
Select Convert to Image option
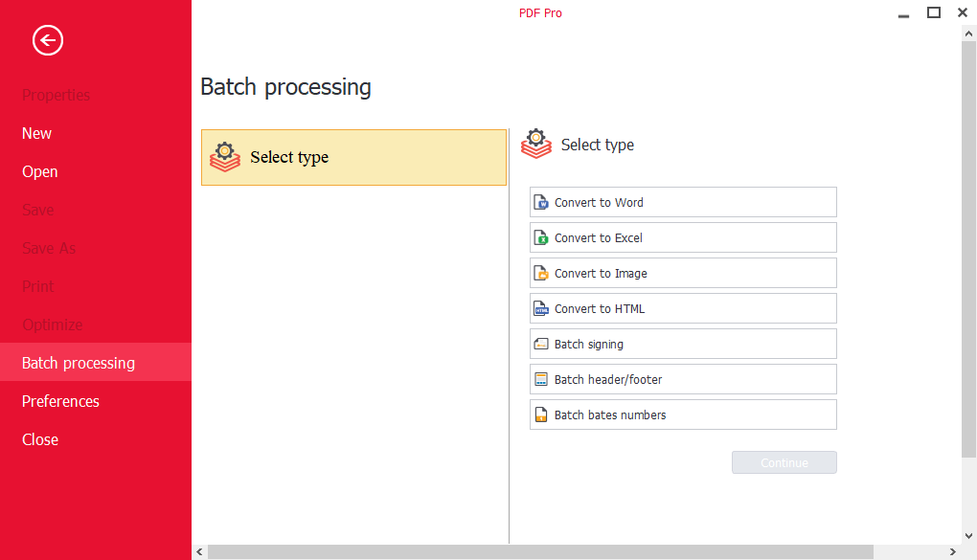(x=683, y=274)
